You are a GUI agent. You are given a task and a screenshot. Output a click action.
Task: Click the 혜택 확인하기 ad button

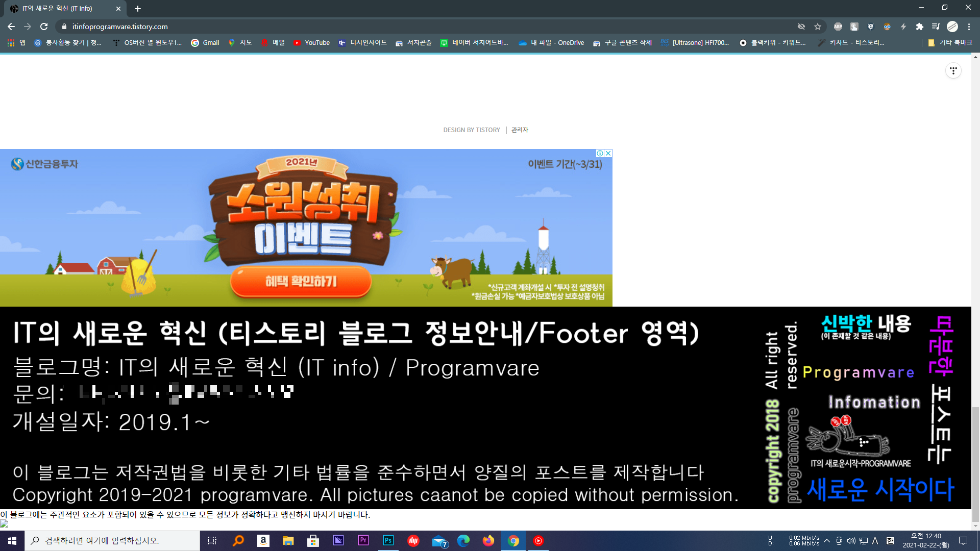[x=301, y=281]
